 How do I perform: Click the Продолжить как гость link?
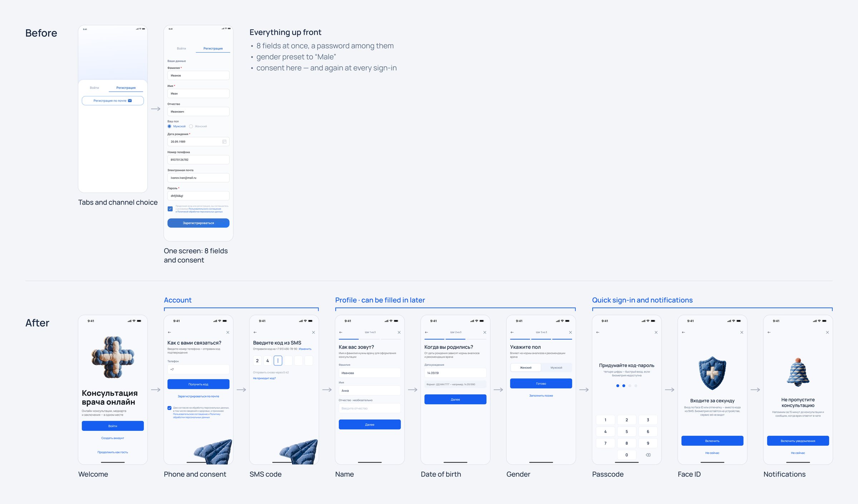113,452
